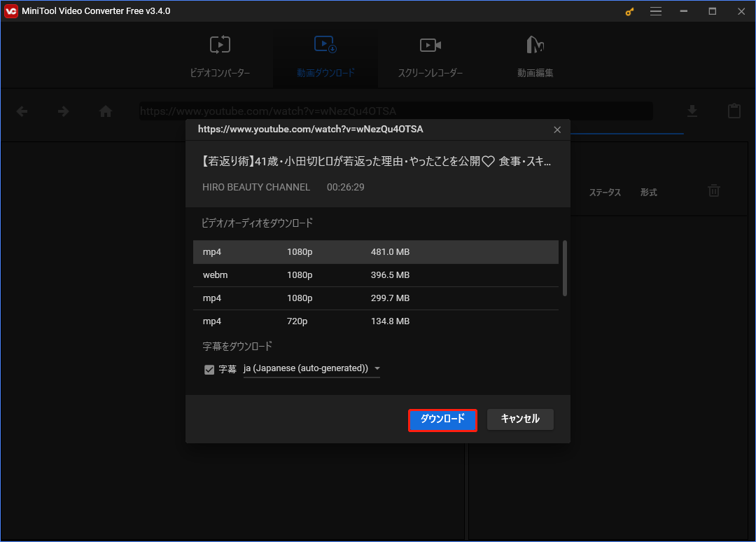Select the webm 1080p 396.5 MB row
Image resolution: width=756 pixels, height=542 pixels.
376,275
